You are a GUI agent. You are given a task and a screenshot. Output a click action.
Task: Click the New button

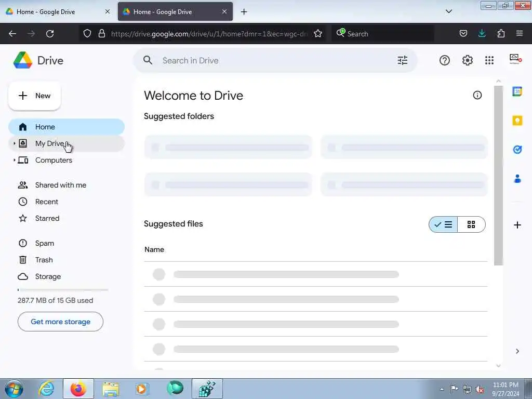point(35,96)
